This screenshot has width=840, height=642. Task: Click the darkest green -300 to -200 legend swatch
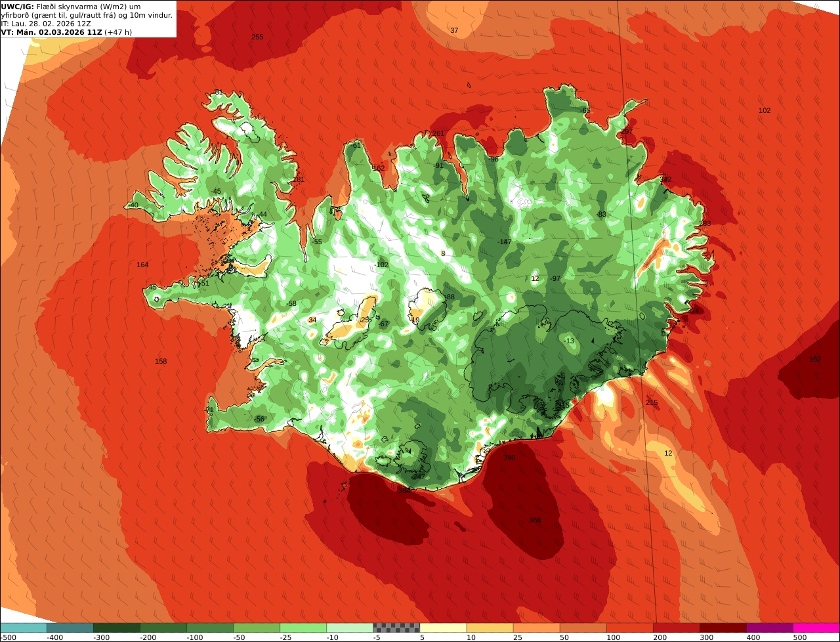click(x=117, y=628)
